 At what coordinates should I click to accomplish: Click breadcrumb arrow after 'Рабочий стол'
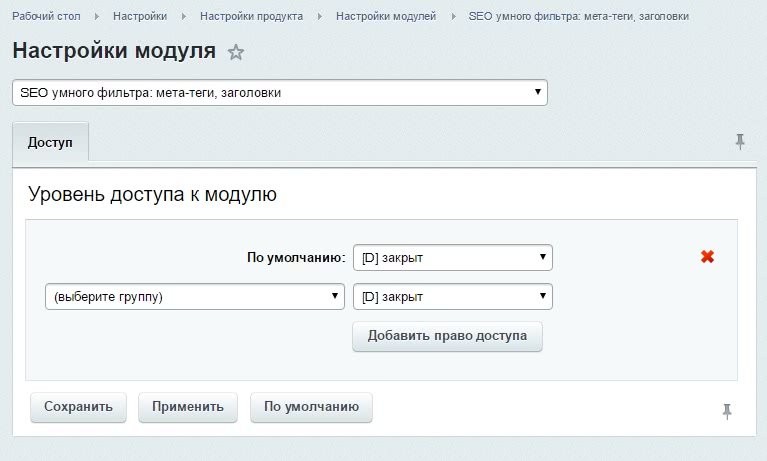97,17
